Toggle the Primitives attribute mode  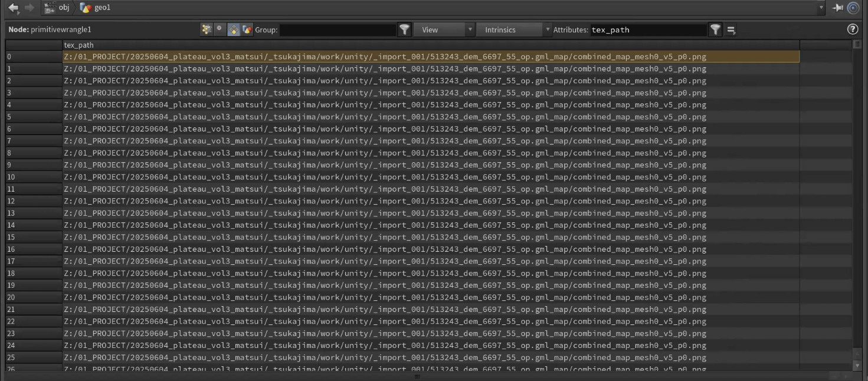[x=234, y=29]
